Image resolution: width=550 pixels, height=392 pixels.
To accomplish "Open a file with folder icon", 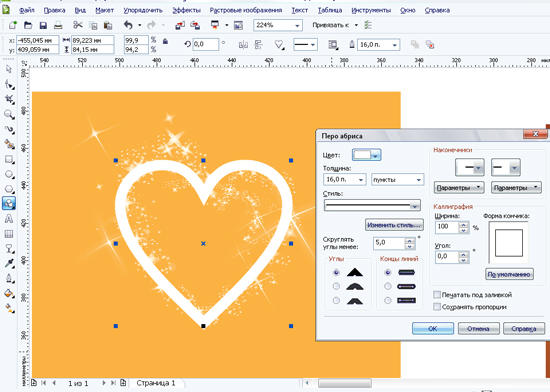I will pos(28,25).
